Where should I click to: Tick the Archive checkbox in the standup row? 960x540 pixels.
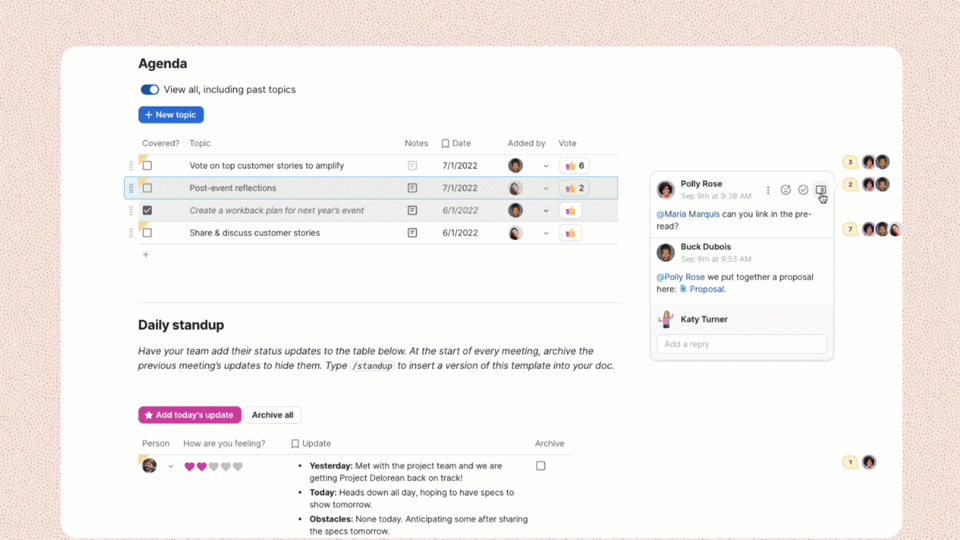pyautogui.click(x=541, y=466)
